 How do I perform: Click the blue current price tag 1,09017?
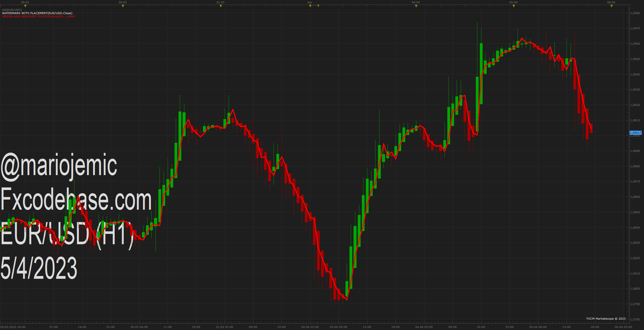tap(635, 133)
